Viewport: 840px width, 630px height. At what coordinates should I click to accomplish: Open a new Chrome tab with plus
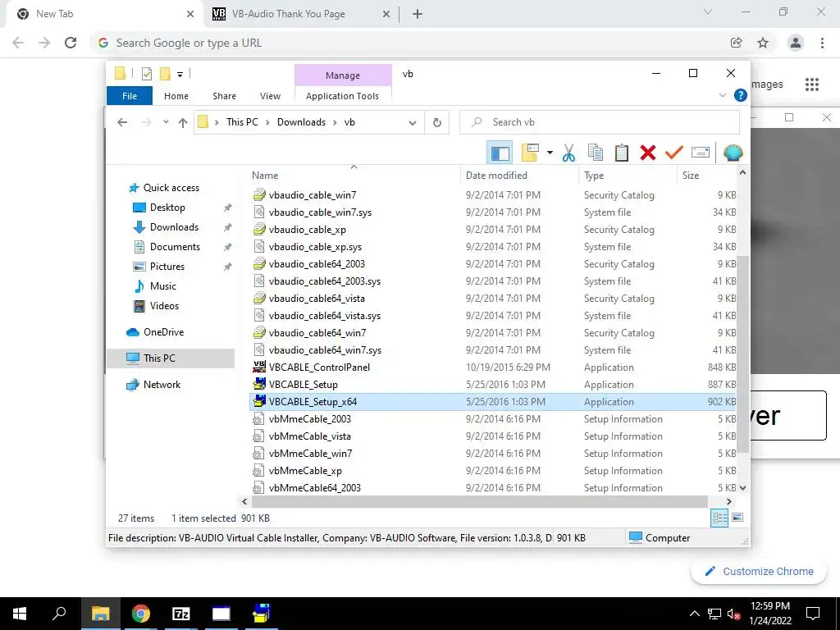(418, 14)
